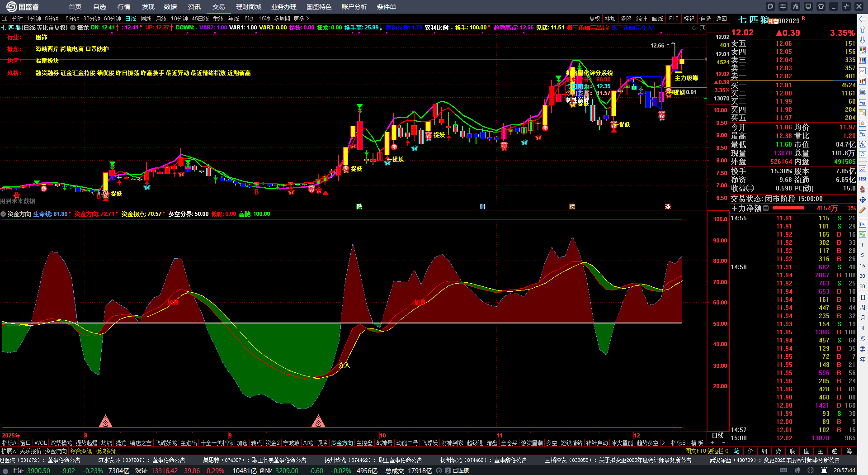Expand more indicator tabs arrow after 趋势多空

pyautogui.click(x=663, y=443)
